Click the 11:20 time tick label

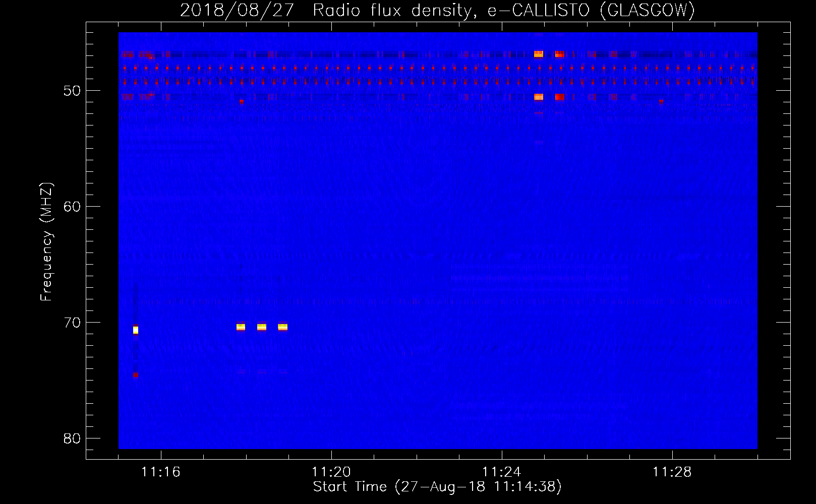(x=331, y=472)
